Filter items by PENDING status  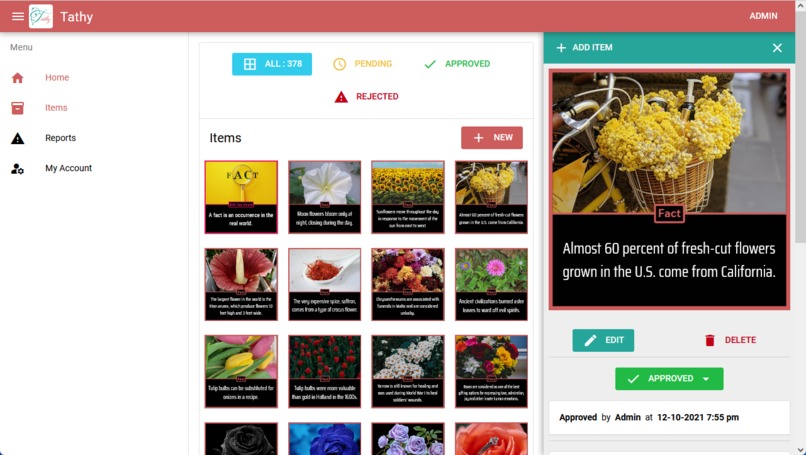(x=362, y=64)
